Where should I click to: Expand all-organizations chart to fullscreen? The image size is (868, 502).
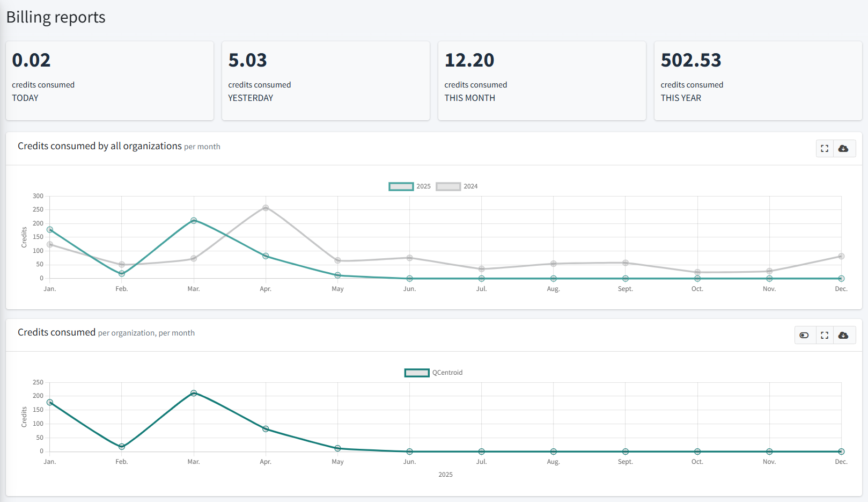tap(825, 149)
